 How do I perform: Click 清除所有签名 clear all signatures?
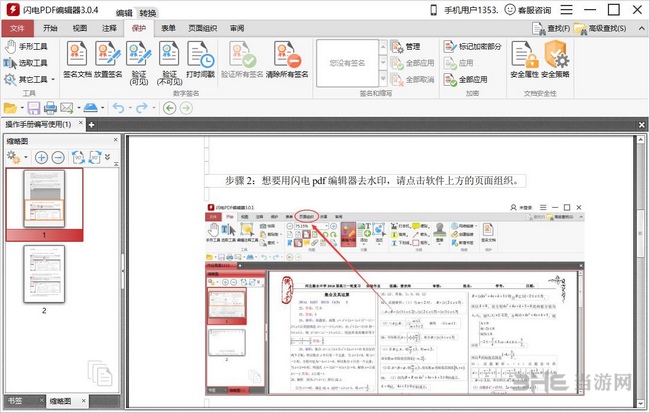[x=287, y=59]
